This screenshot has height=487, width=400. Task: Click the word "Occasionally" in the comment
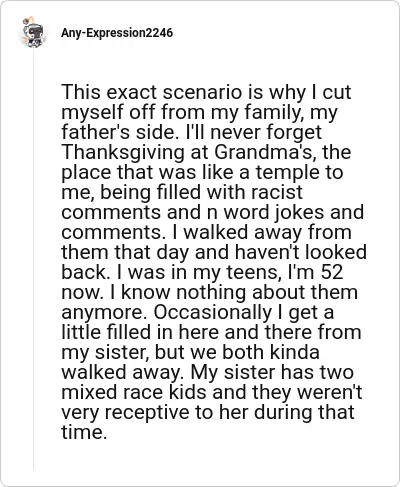click(x=213, y=313)
